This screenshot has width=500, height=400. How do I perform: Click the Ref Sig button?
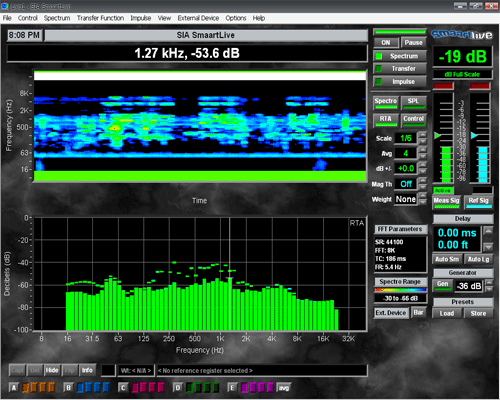[478, 202]
